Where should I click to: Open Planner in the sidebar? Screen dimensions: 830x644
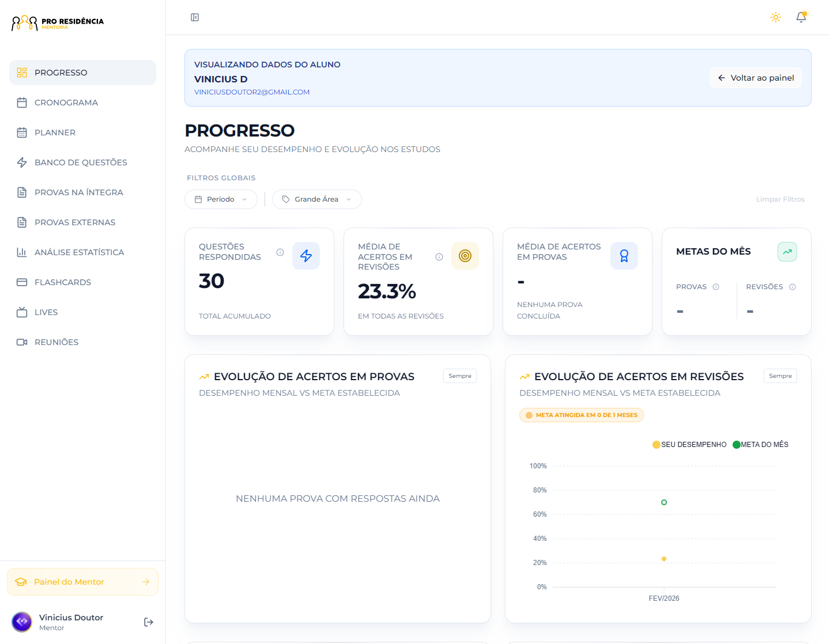click(82, 132)
